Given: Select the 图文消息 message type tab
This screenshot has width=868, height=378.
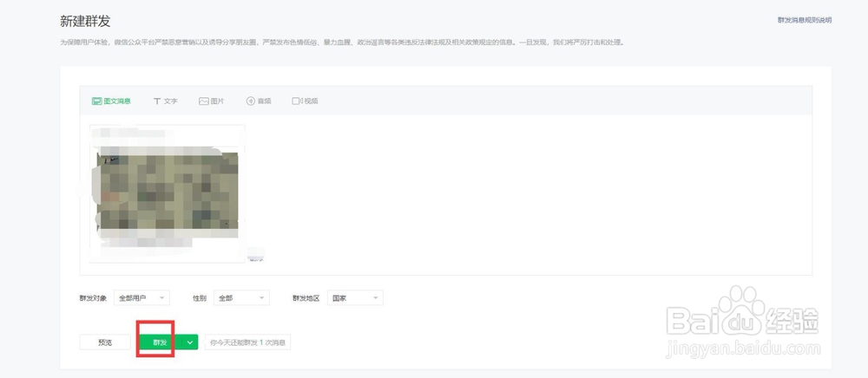Looking at the screenshot, I should point(111,101).
